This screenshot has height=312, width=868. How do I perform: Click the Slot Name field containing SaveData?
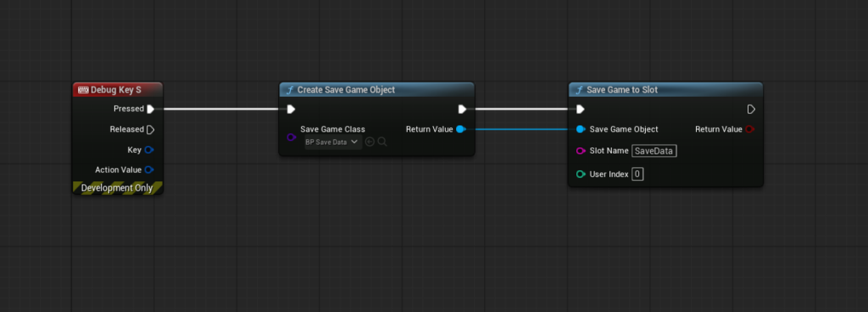click(654, 151)
